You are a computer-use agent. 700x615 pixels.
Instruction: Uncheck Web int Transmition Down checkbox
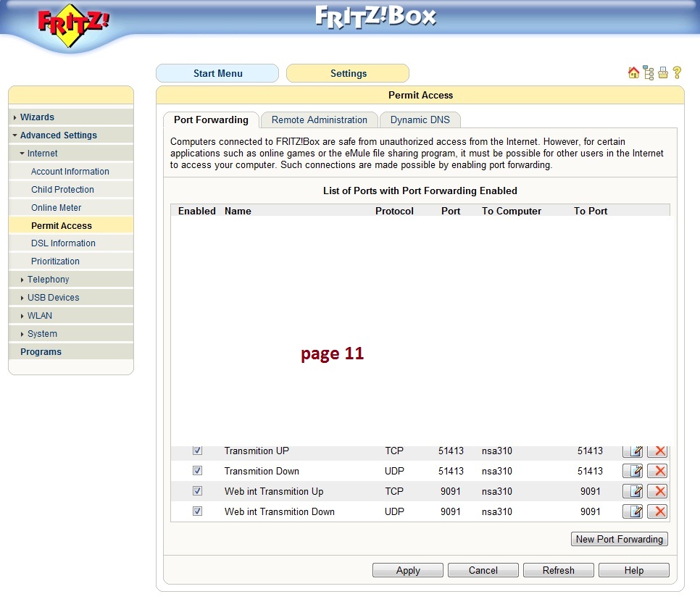click(x=197, y=511)
